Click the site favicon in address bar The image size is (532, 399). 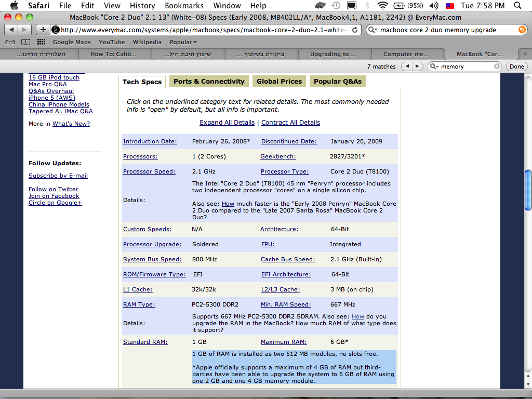[x=55, y=30]
